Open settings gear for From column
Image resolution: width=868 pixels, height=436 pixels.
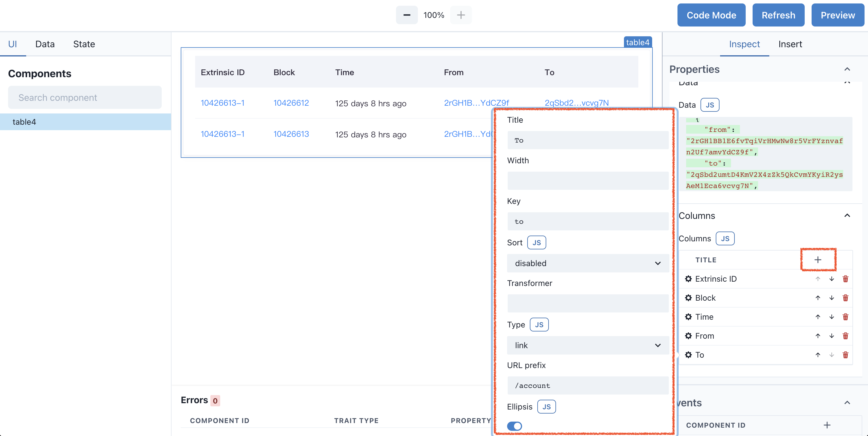[688, 336]
